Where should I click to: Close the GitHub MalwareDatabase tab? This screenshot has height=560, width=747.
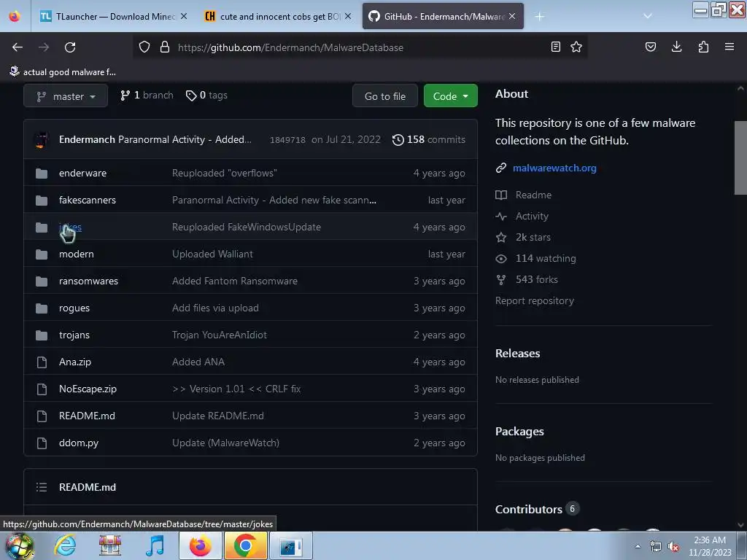point(512,17)
